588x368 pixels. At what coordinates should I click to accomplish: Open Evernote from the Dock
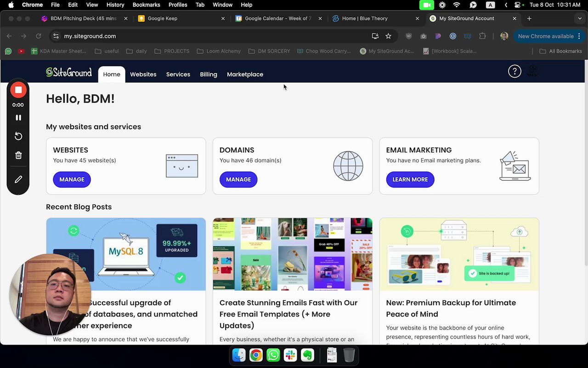coord(307,355)
